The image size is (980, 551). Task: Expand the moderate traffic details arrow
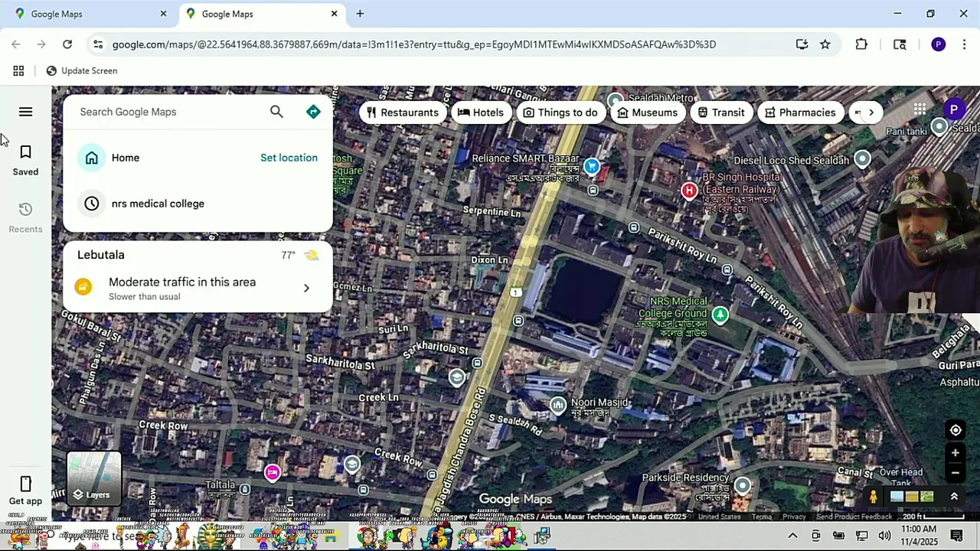pos(306,289)
